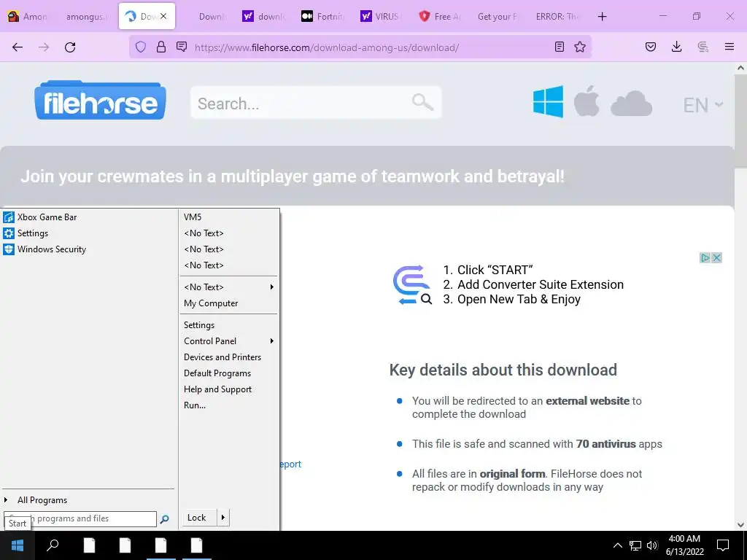Open tracking protection shield in address bar

pyautogui.click(x=141, y=47)
